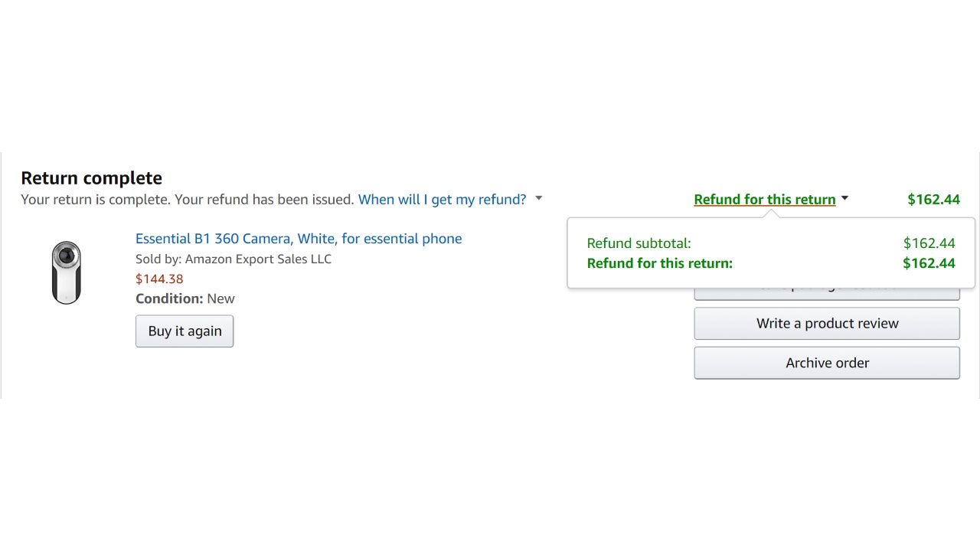
Task: Select the "Archive order" button
Action: point(827,364)
